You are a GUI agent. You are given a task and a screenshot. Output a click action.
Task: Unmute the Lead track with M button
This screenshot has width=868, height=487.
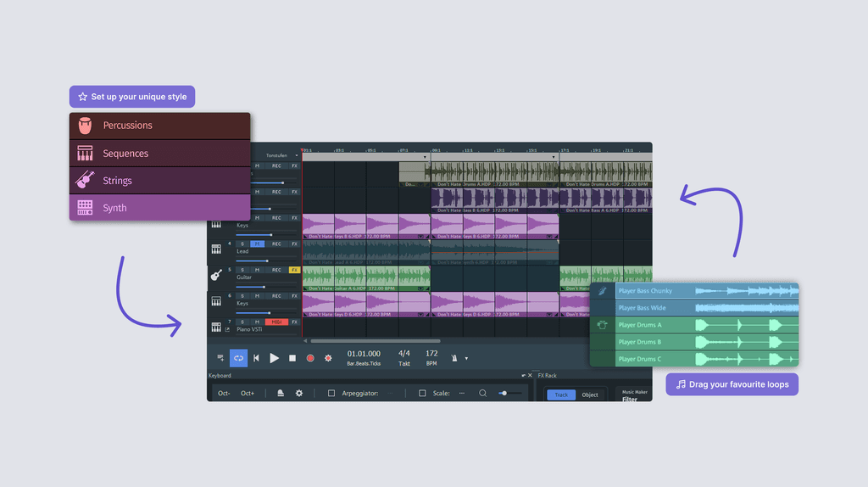click(x=257, y=243)
